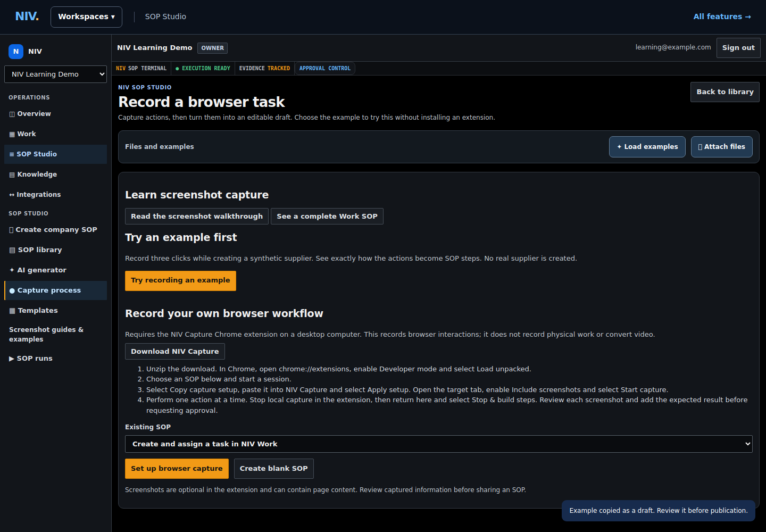Click the Load examples button
The height and width of the screenshot is (532, 766).
pos(647,147)
